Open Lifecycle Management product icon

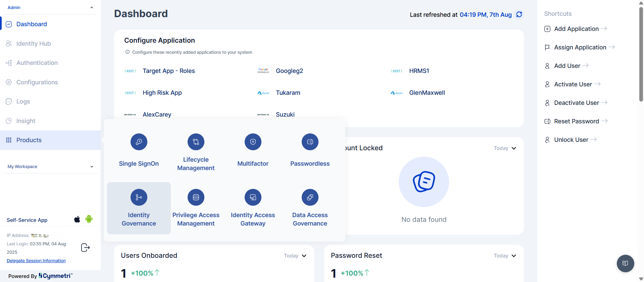(x=196, y=142)
